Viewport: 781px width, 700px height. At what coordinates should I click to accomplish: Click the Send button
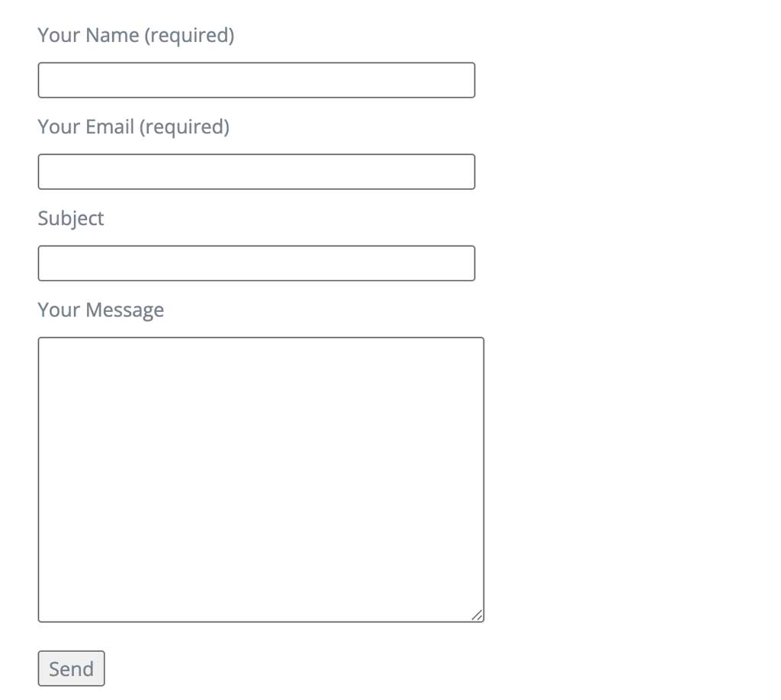(71, 669)
